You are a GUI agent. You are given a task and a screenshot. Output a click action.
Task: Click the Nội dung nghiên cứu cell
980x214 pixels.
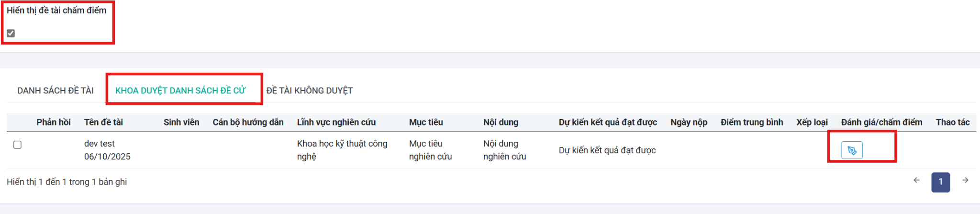[x=504, y=150]
